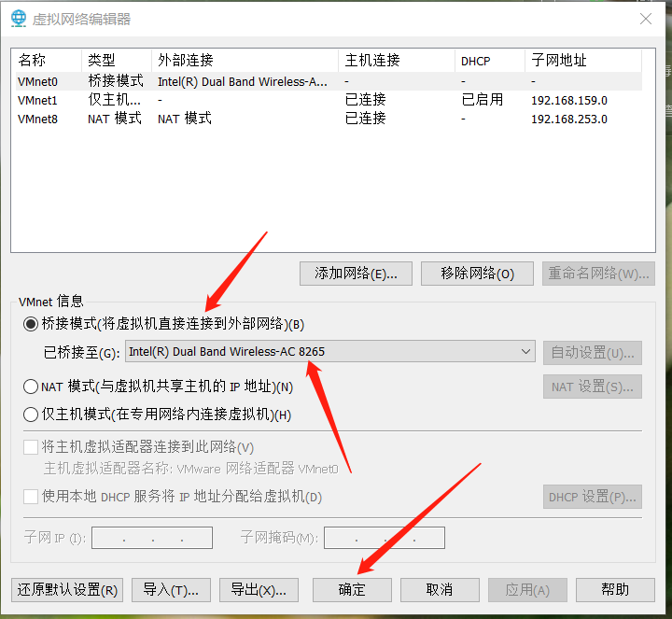Click the 导出(X)... button

pyautogui.click(x=259, y=590)
